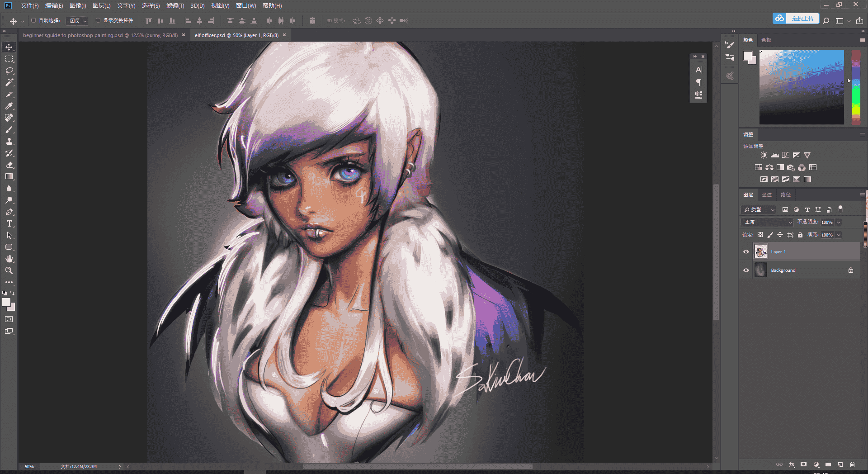Open layer styles fx menu
The height and width of the screenshot is (474, 868).
pos(792,465)
